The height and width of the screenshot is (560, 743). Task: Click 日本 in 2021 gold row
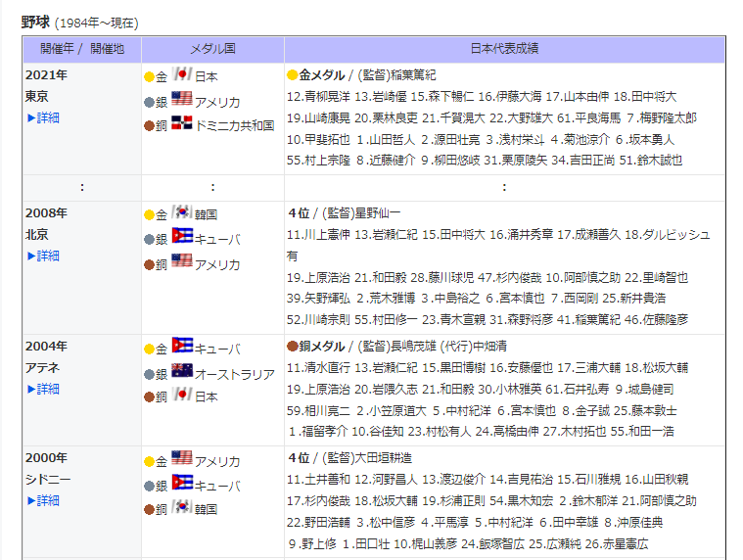pos(207,76)
